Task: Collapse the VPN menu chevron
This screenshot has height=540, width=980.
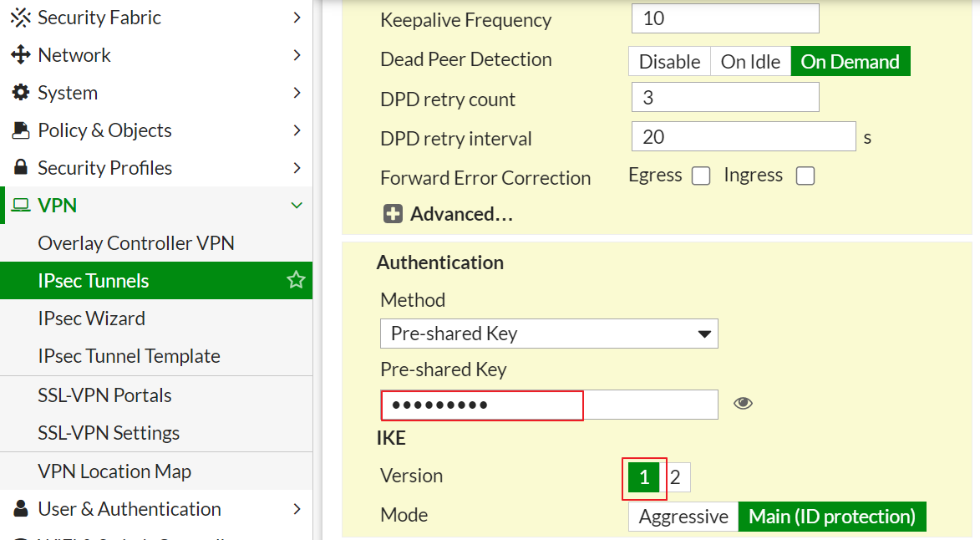Action: (x=297, y=206)
